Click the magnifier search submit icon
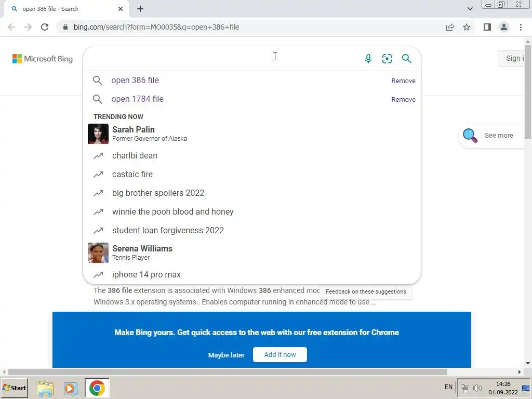This screenshot has height=399, width=532. [406, 59]
